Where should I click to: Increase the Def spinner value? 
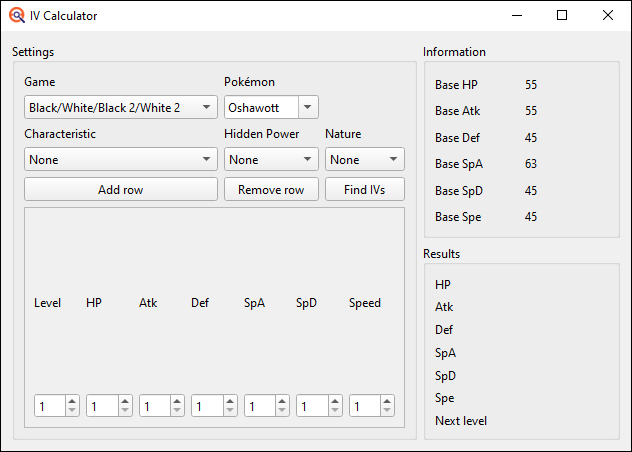coord(230,401)
